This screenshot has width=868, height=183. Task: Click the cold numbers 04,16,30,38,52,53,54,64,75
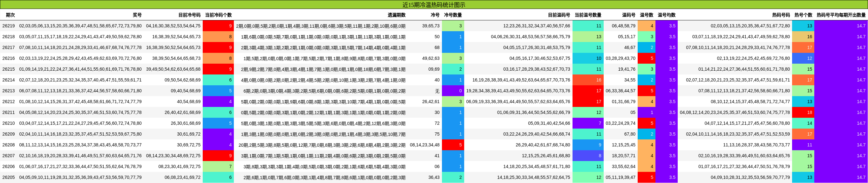pyautogui.click(x=173, y=26)
